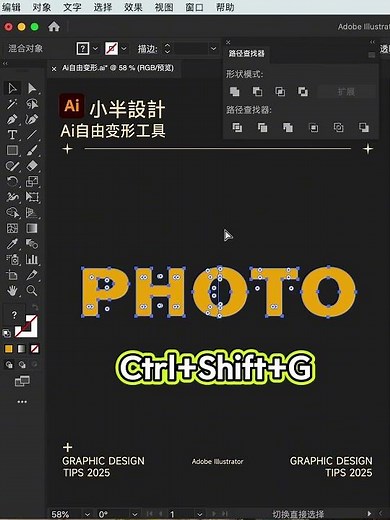Select the Artboard tool
The height and width of the screenshot is (520, 390).
tap(13, 275)
